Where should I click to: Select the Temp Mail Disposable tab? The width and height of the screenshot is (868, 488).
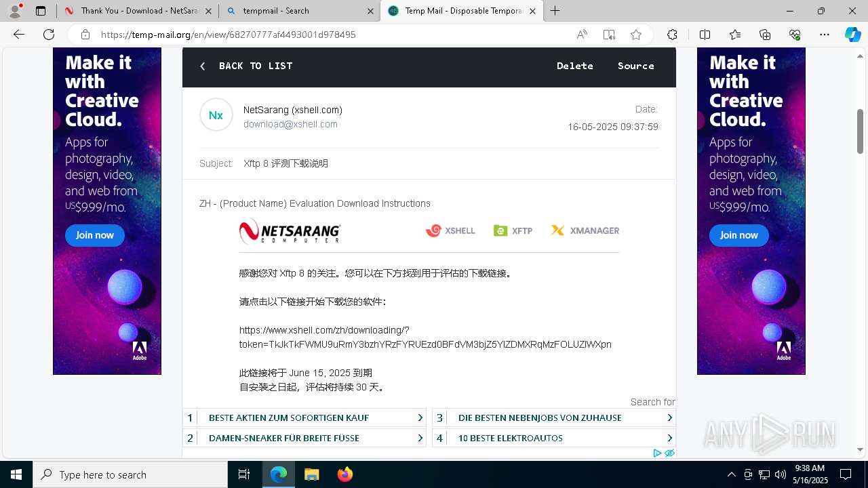click(x=461, y=11)
